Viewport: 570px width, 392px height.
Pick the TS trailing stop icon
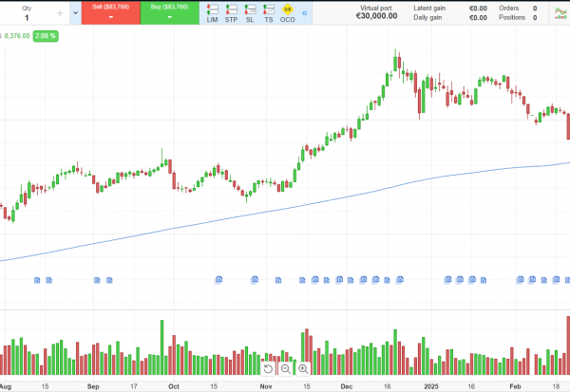(x=269, y=13)
